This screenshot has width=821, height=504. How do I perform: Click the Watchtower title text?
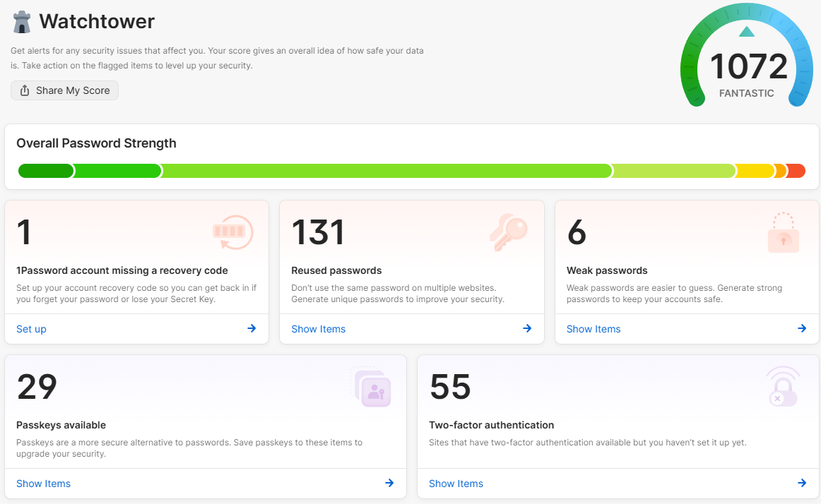[97, 21]
